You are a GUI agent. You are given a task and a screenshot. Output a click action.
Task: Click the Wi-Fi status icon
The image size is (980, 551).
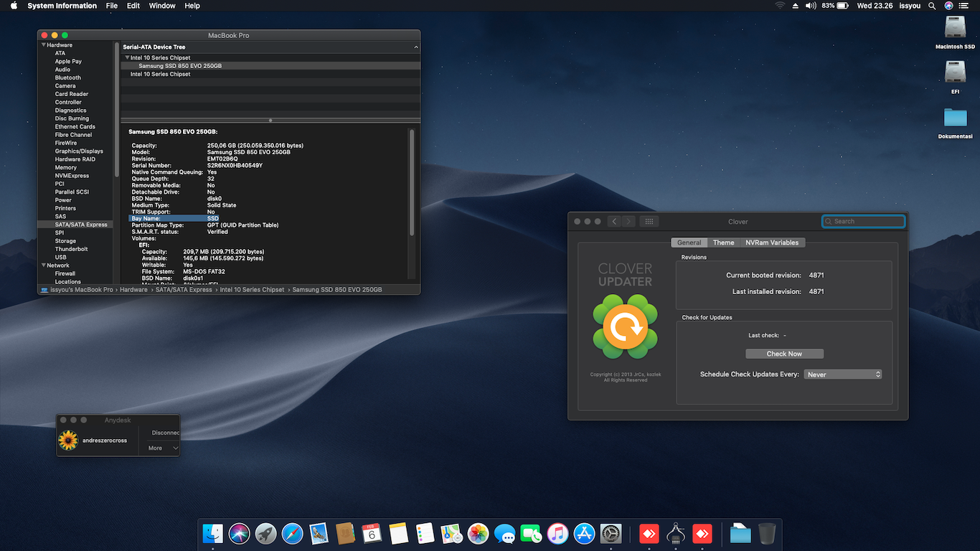780,6
